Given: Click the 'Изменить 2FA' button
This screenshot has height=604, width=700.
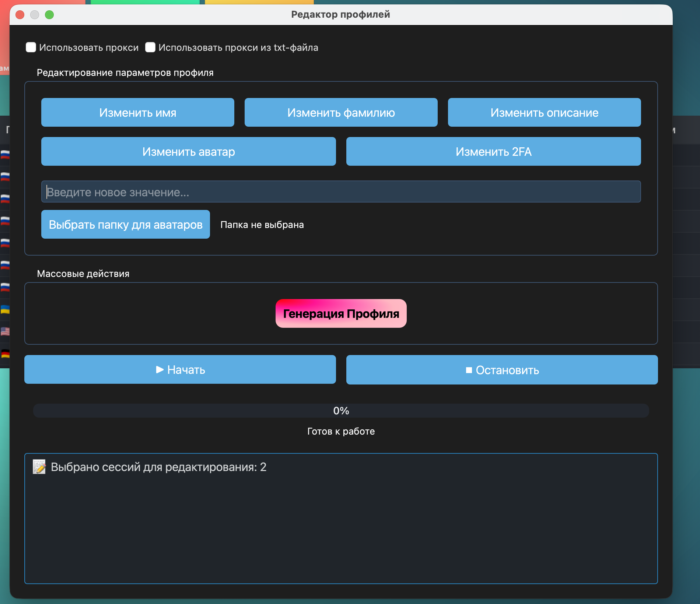Looking at the screenshot, I should point(494,151).
